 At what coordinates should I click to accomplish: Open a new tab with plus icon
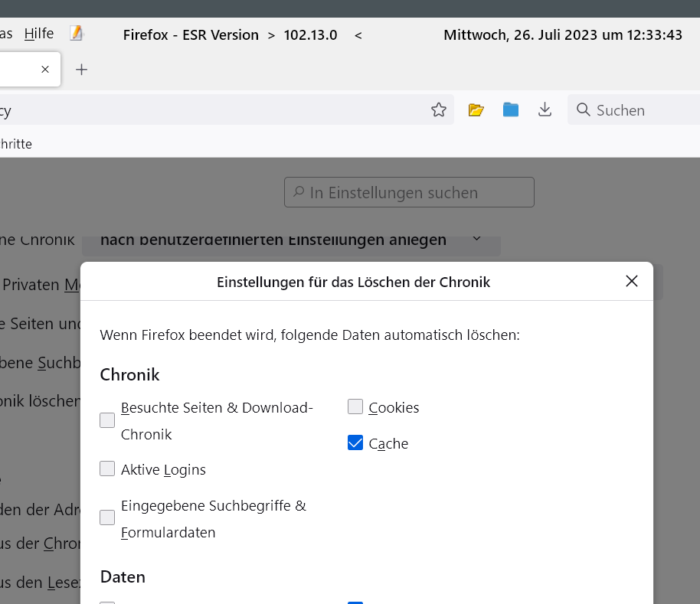coord(82,70)
